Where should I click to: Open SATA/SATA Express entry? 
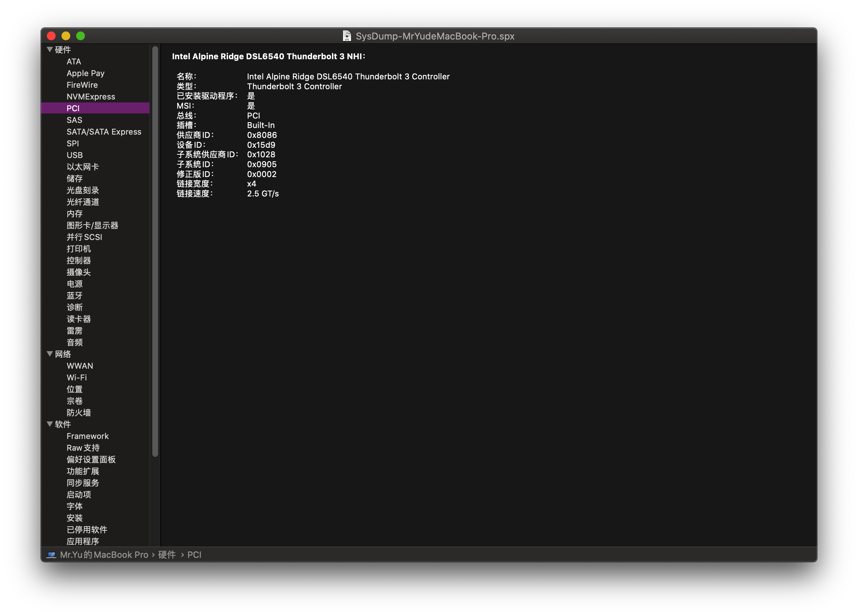104,132
